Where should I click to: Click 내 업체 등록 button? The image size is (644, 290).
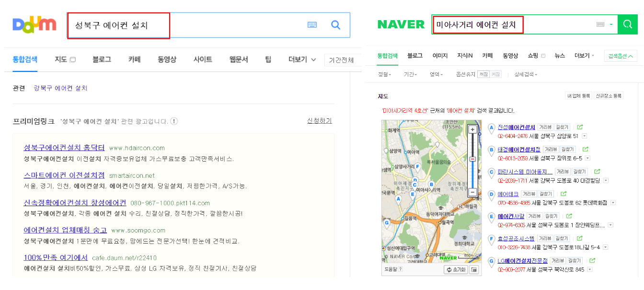coord(578,96)
